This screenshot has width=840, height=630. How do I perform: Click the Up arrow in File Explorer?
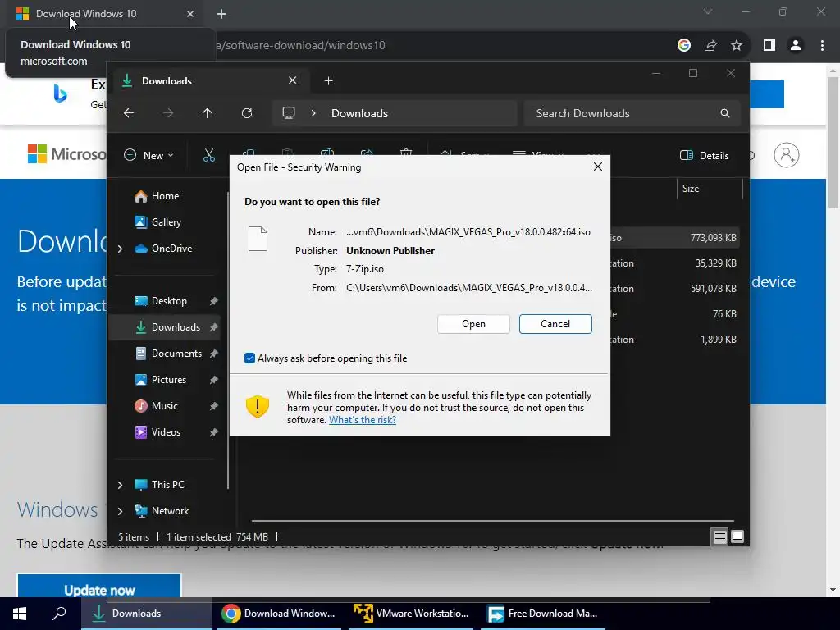coord(208,113)
